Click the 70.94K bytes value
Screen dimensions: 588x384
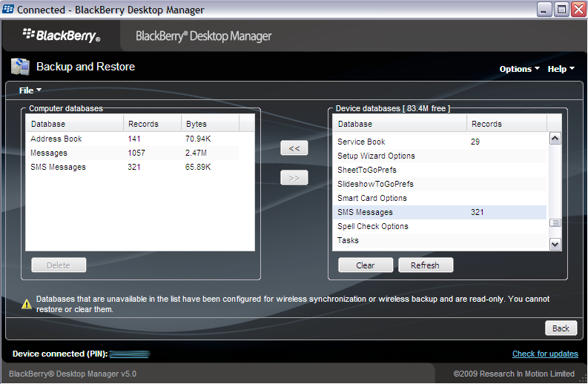tap(198, 139)
